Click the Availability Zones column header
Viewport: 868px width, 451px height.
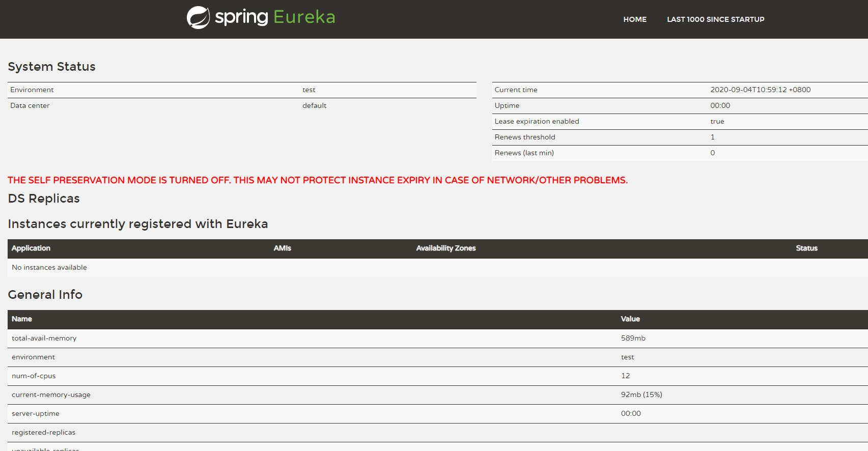(446, 248)
